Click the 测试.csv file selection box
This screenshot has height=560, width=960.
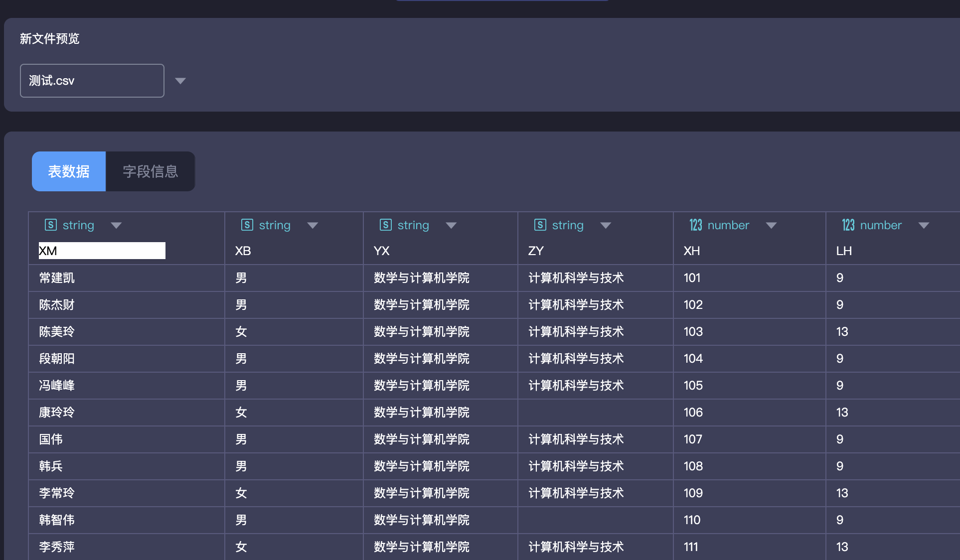click(92, 81)
